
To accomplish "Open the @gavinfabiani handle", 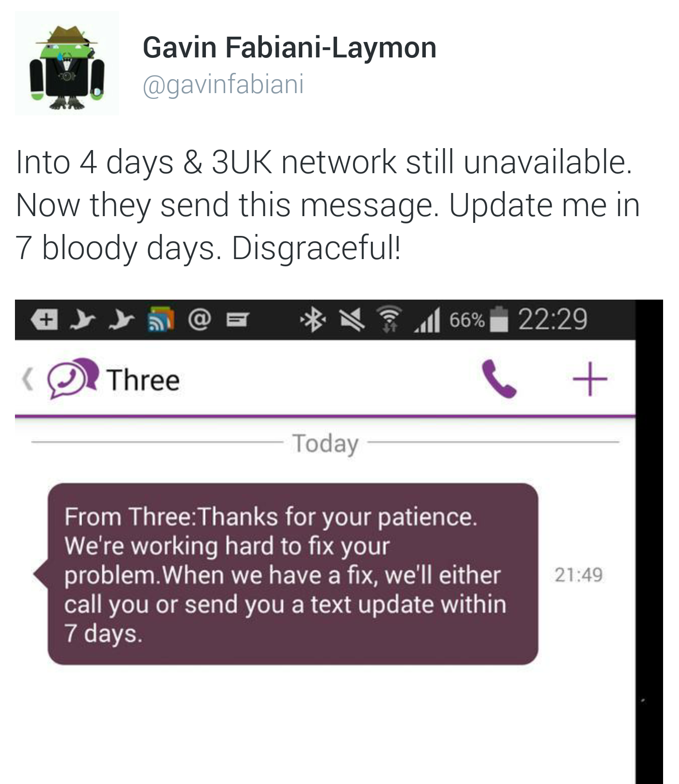I will pyautogui.click(x=223, y=84).
